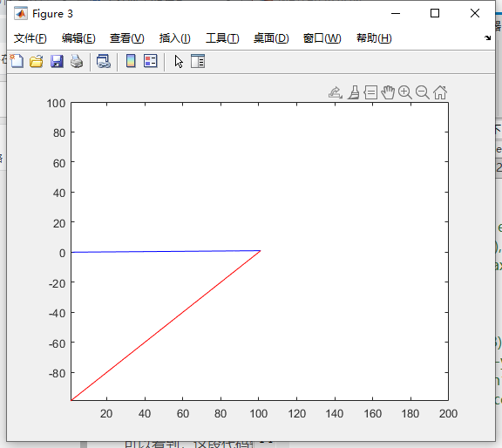This screenshot has height=448, width=502.
Task: Activate the Pan hand tool
Action: pos(388,92)
